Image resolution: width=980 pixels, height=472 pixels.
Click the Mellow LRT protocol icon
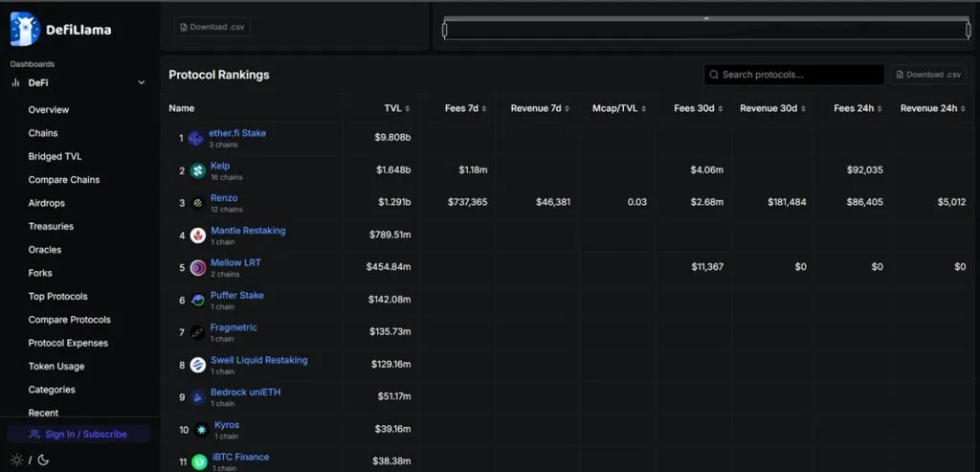tap(198, 268)
